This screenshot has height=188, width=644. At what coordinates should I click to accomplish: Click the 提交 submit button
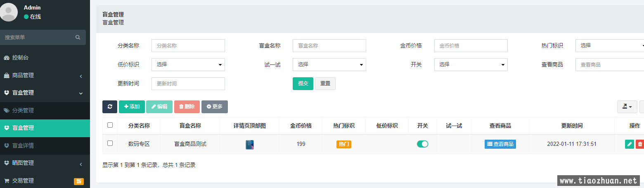303,83
